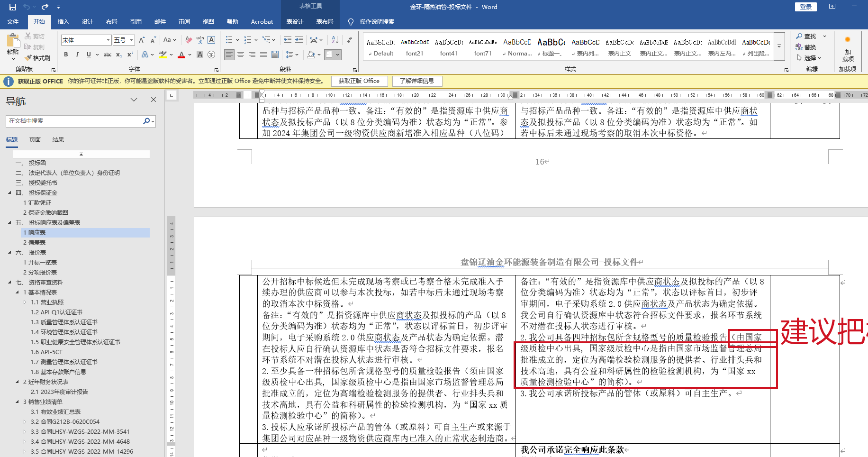Clear all formatting with the eraser icon
Image resolution: width=868 pixels, height=457 pixels.
click(189, 40)
